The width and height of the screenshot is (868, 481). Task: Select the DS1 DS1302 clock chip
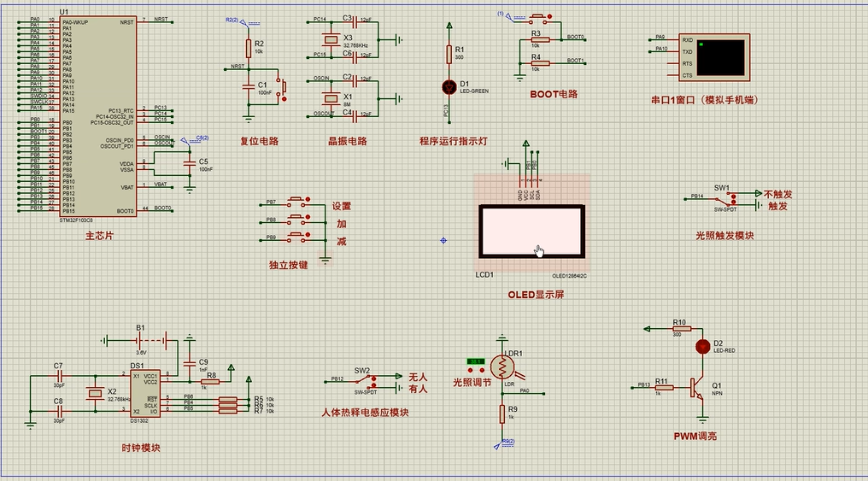click(145, 394)
